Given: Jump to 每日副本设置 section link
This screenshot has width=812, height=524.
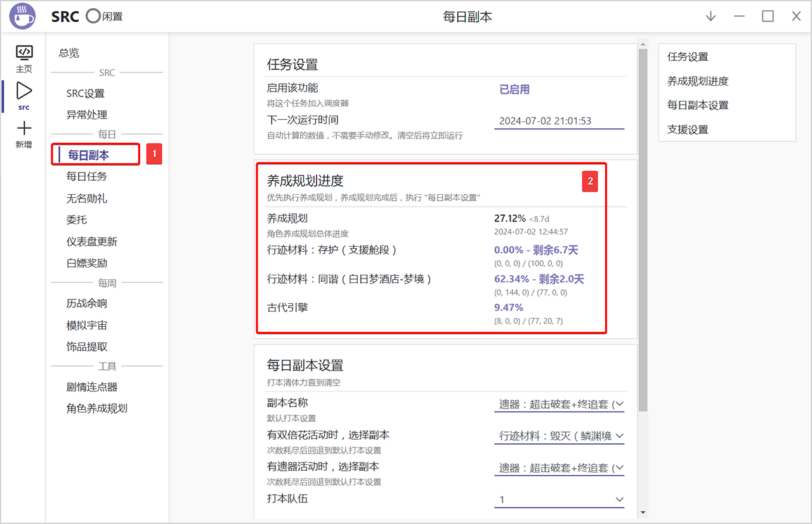Looking at the screenshot, I should [x=698, y=105].
